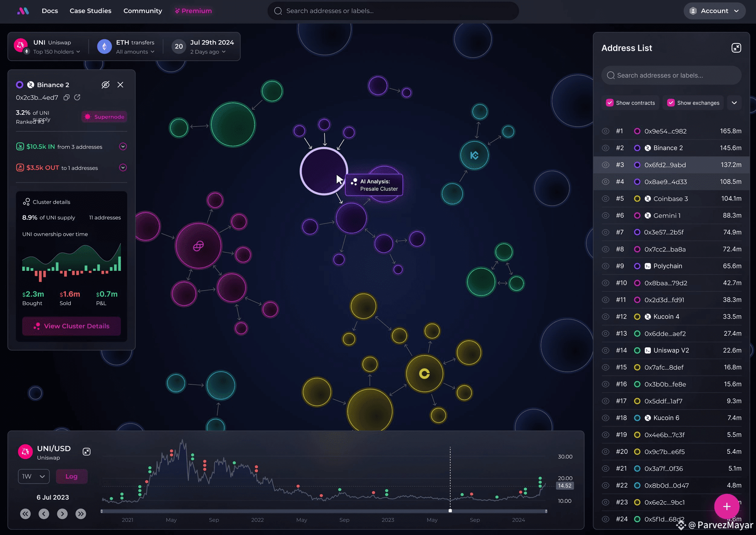Open the 2 Days ago date dropdown
Viewport: 756px width, 535px height.
(208, 52)
